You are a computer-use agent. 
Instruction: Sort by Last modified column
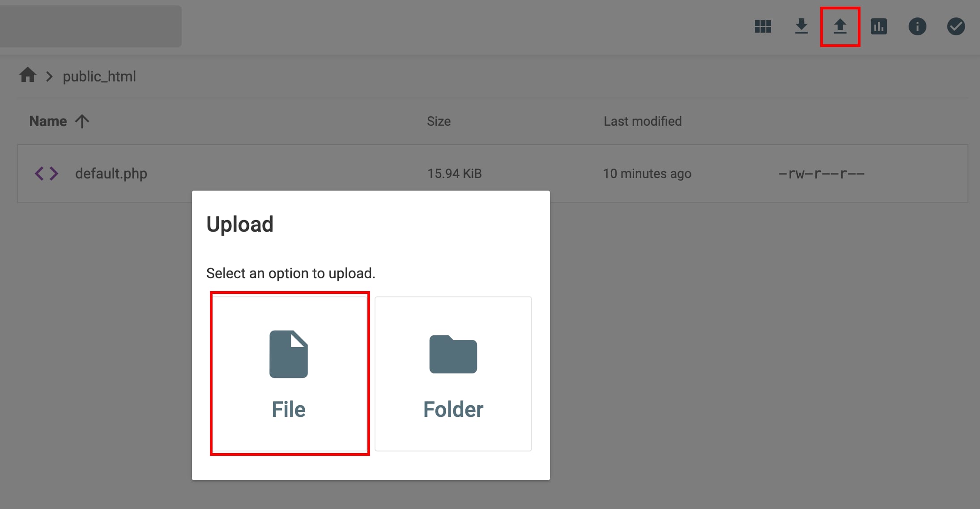642,121
